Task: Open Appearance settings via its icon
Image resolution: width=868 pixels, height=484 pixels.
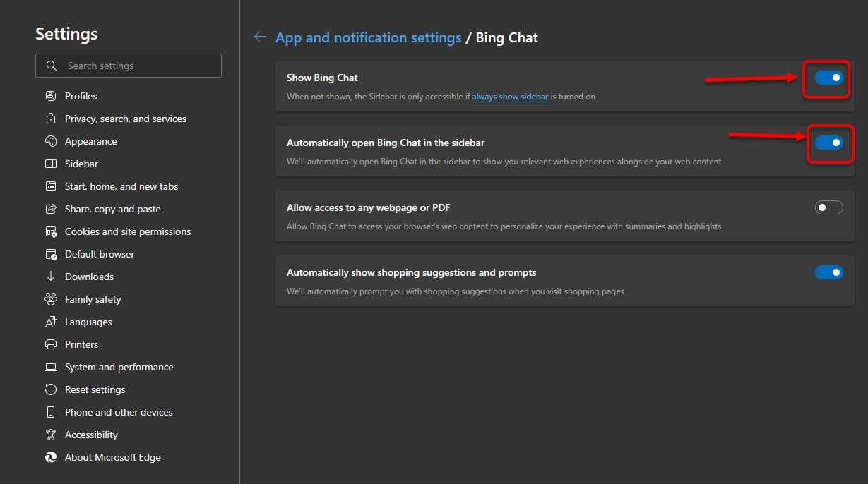Action: [50, 141]
